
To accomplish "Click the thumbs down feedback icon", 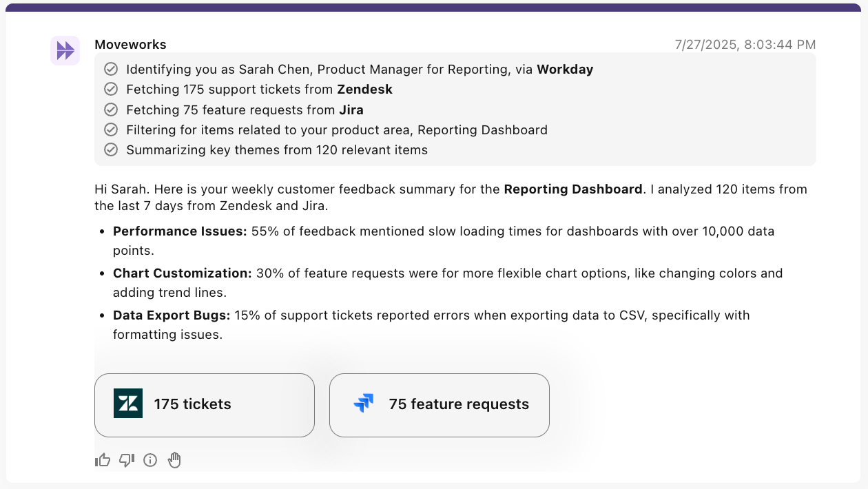I will tap(127, 460).
